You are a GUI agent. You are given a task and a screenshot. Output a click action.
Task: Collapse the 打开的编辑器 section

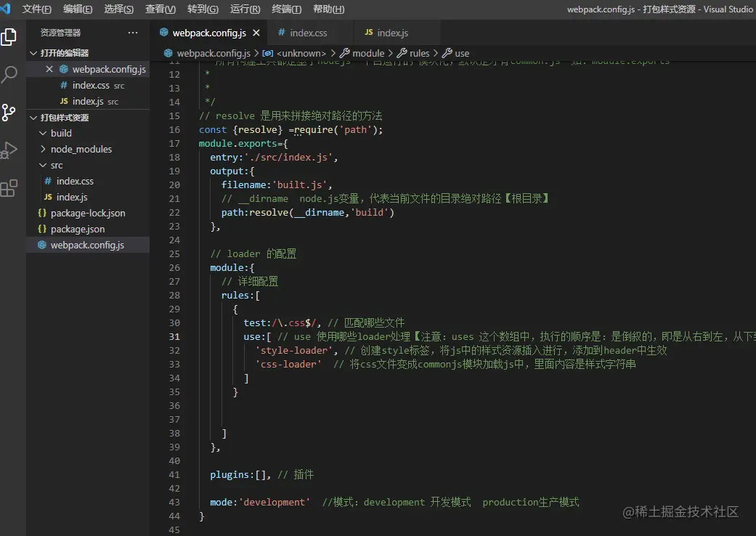(88, 53)
